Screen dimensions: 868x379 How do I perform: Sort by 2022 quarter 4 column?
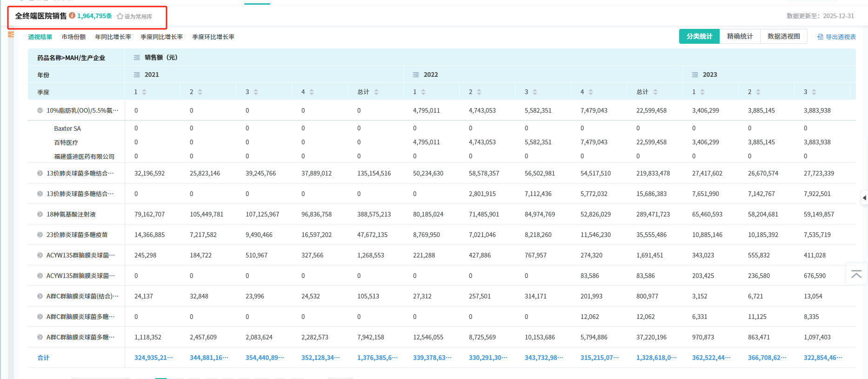pos(591,92)
